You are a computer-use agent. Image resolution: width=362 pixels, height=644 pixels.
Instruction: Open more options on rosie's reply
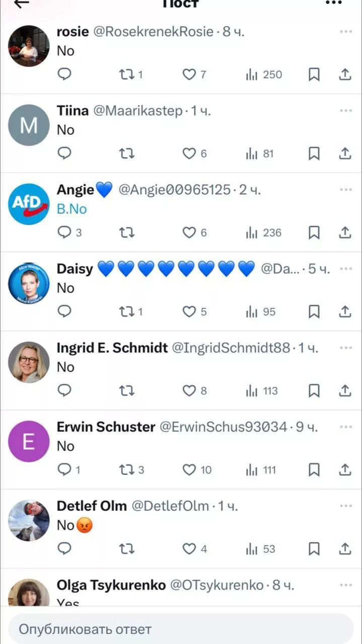(345, 32)
